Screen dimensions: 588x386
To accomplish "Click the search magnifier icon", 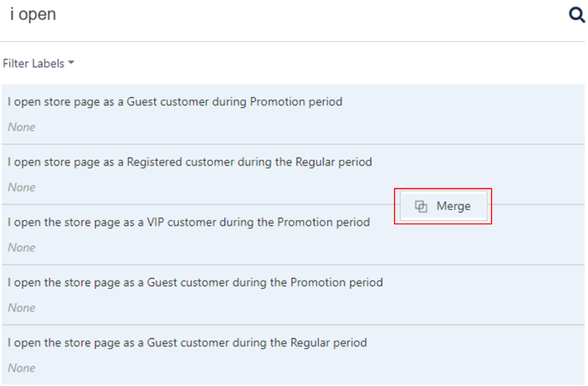I will [577, 15].
